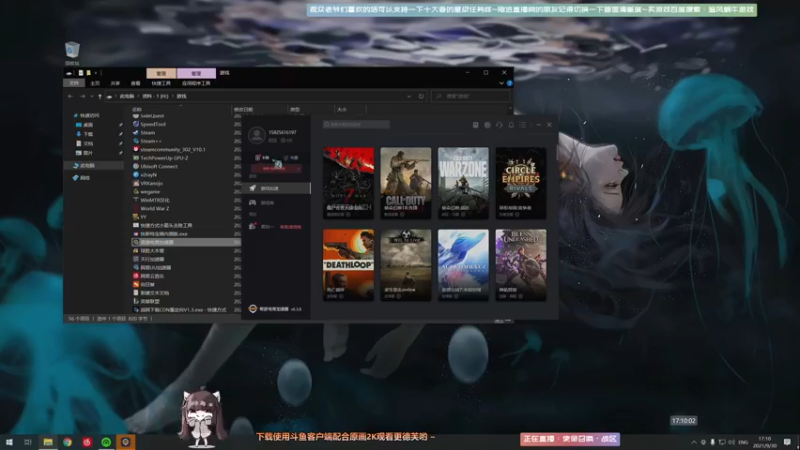Image resolution: width=800 pixels, height=450 pixels.
Task: Open Task View on the taskbar
Action: [x=28, y=442]
